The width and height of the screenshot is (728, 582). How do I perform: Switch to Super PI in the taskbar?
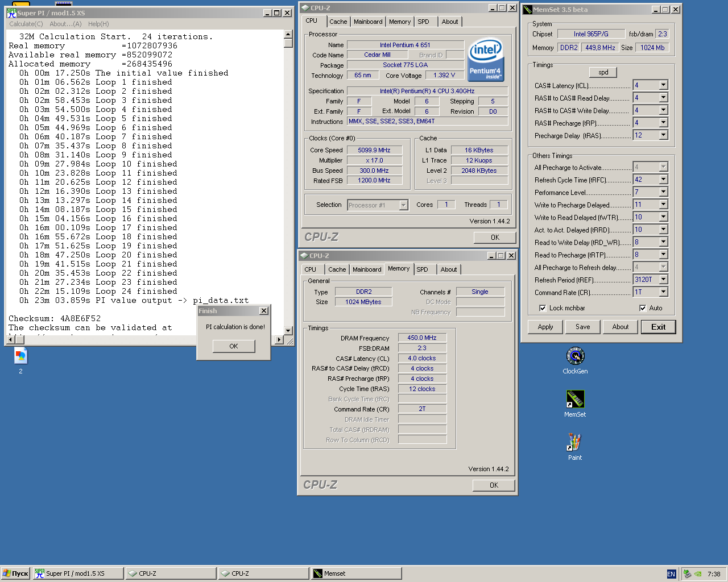click(78, 573)
